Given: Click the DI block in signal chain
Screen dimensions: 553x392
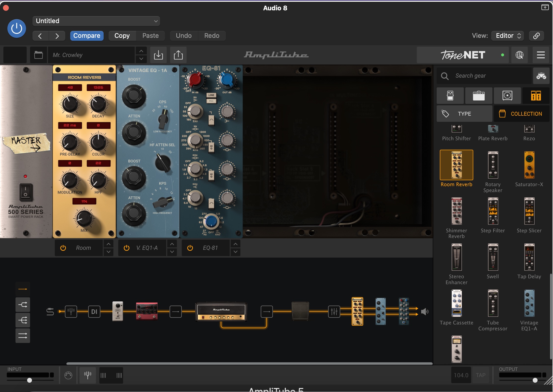Looking at the screenshot, I should pyautogui.click(x=94, y=312).
